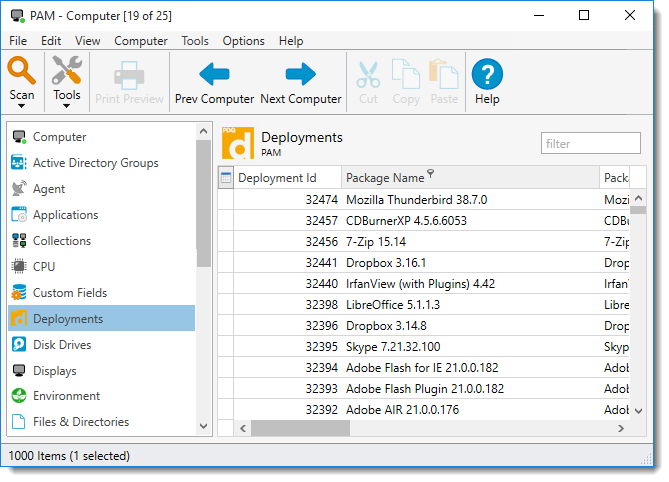Viewport: 669px width, 482px height.
Task: Click the Print Preview printer icon
Action: [x=129, y=75]
